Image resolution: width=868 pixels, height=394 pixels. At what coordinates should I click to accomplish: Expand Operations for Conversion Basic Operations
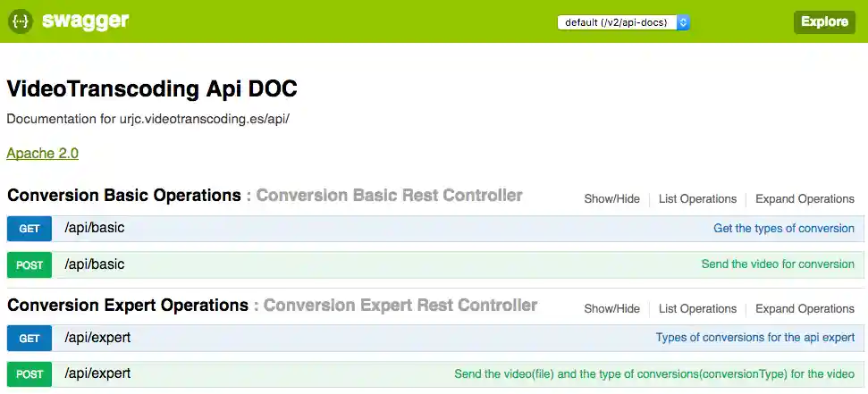pos(805,199)
